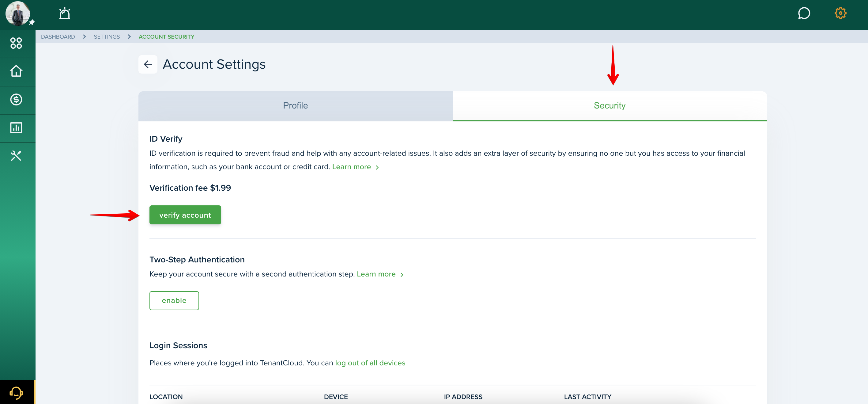This screenshot has width=868, height=404.
Task: Click the LAST ACTIVITY column header
Action: (587, 397)
